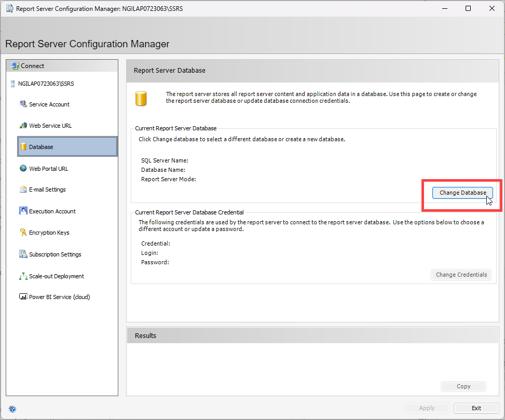The width and height of the screenshot is (505, 420).
Task: Click the Scale-out Deployment icon
Action: 23,276
